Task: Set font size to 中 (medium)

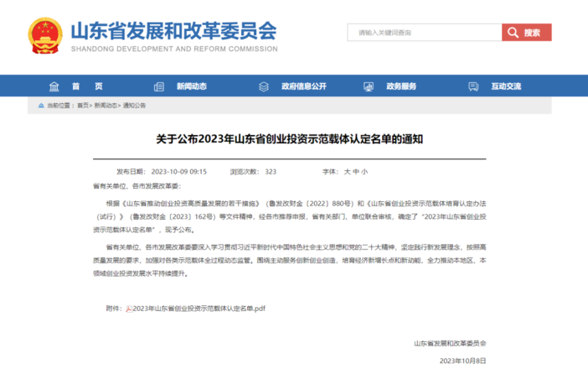Action: 355,170
